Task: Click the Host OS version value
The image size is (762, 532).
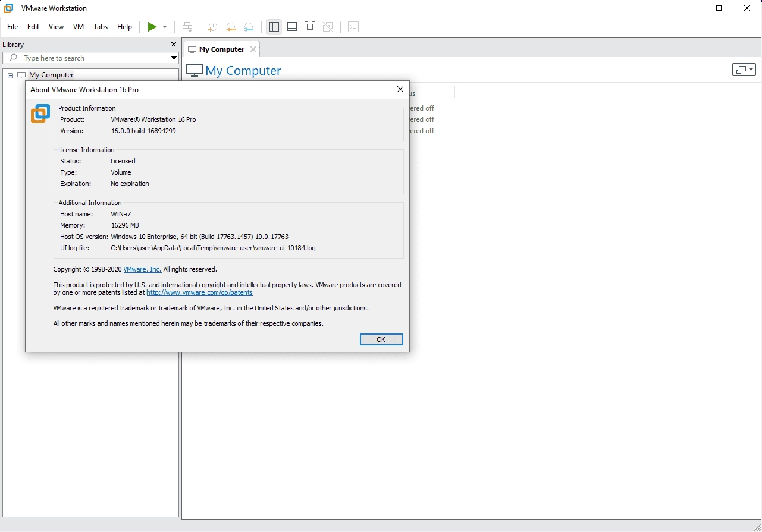Action: coord(199,237)
